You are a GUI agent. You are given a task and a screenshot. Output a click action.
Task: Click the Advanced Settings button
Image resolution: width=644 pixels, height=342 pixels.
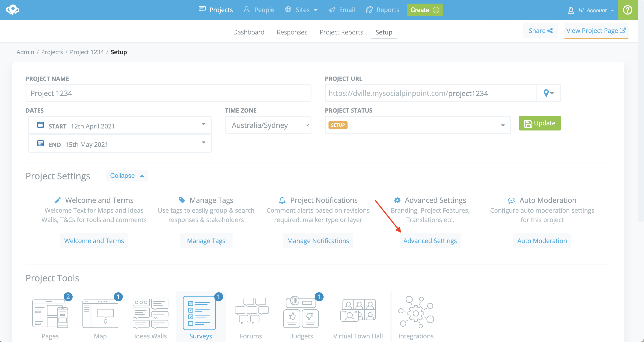[x=430, y=241]
